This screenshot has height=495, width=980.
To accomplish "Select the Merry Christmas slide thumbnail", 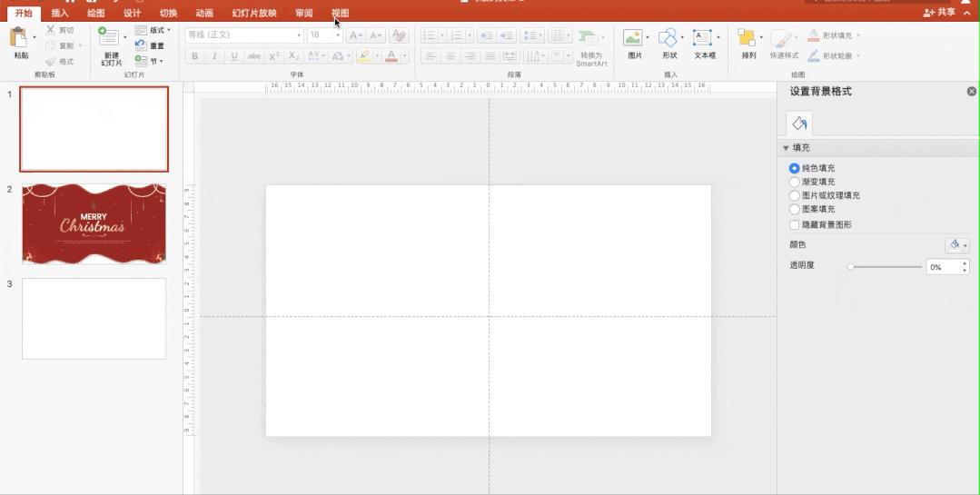I will pyautogui.click(x=94, y=223).
